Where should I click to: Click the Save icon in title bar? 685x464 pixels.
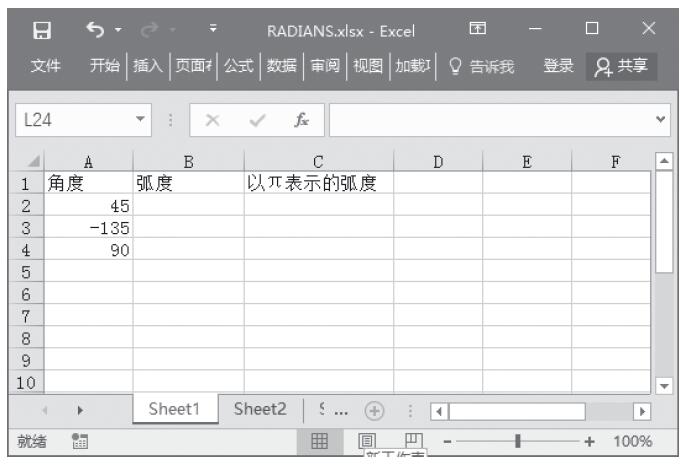(43, 30)
